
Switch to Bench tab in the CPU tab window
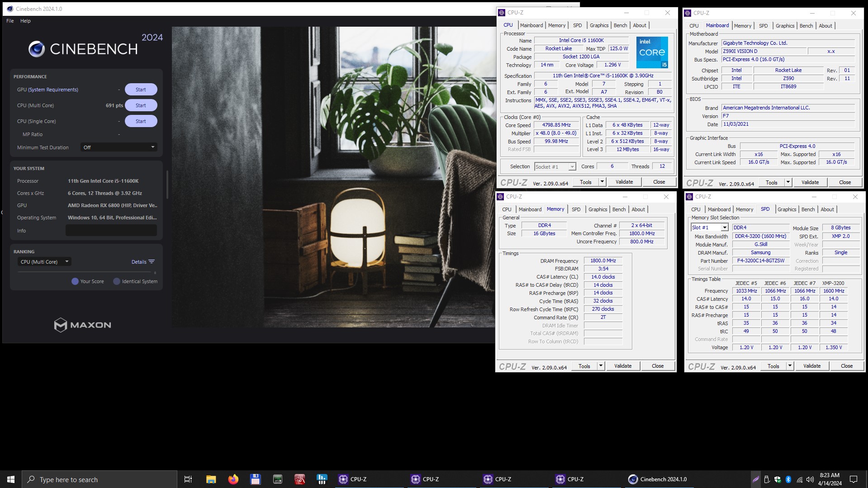[x=620, y=25]
